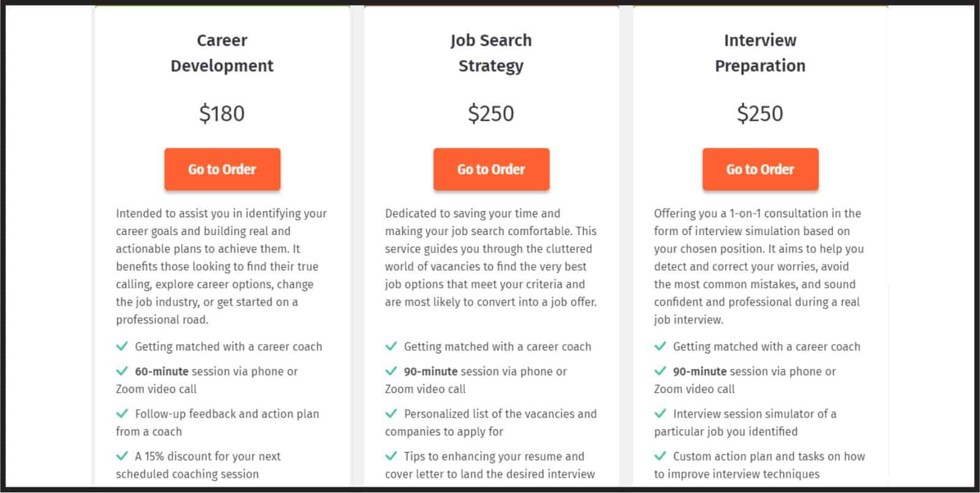Click Career Development description starting with Intended
The image size is (980, 493).
(x=221, y=266)
